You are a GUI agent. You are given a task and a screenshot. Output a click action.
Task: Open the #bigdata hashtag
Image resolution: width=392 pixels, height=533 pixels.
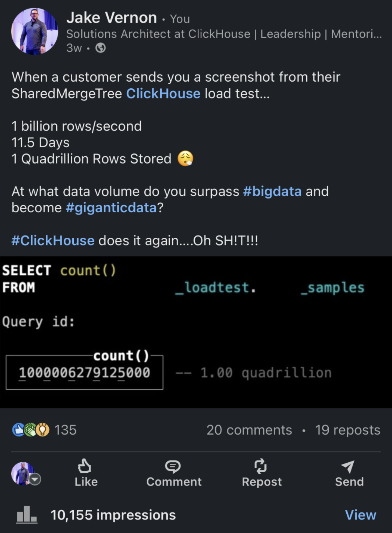(x=272, y=191)
